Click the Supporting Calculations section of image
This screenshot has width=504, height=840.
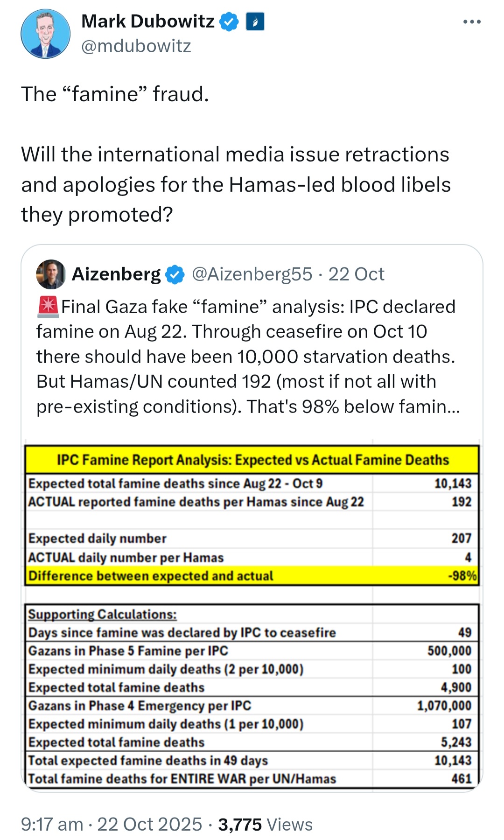point(252,696)
